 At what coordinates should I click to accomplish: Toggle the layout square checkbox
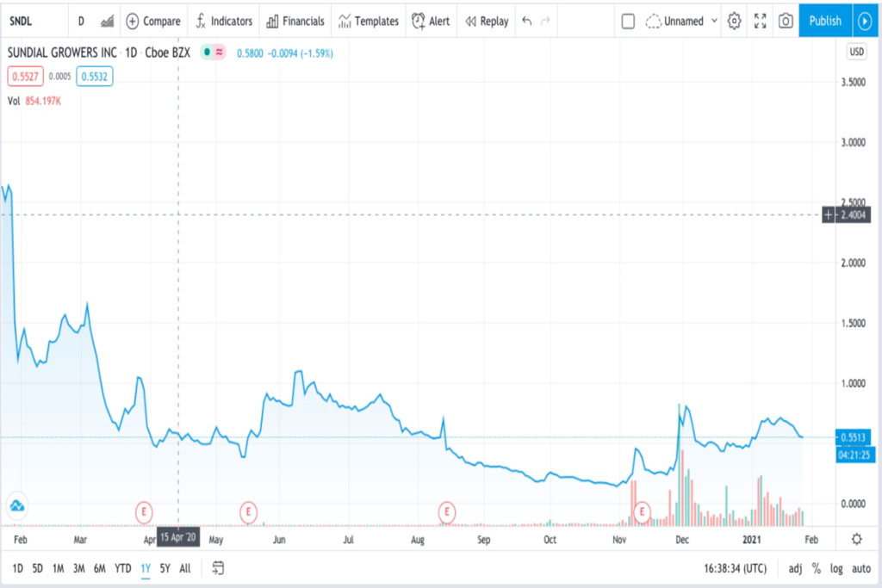pyautogui.click(x=628, y=22)
